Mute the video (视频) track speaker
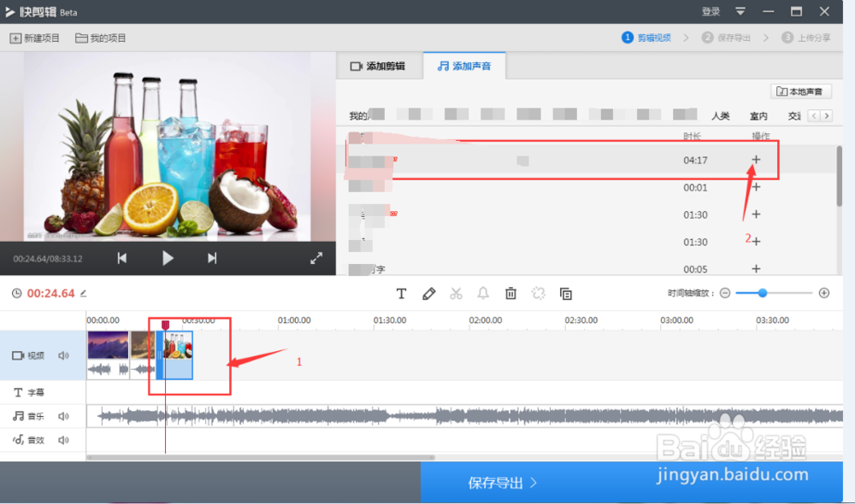The image size is (855, 504). coord(64,356)
